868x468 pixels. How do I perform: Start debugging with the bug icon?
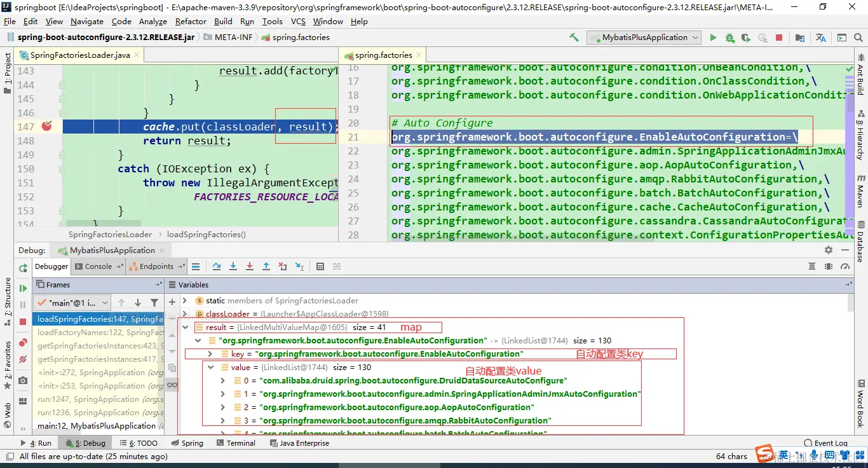click(730, 38)
